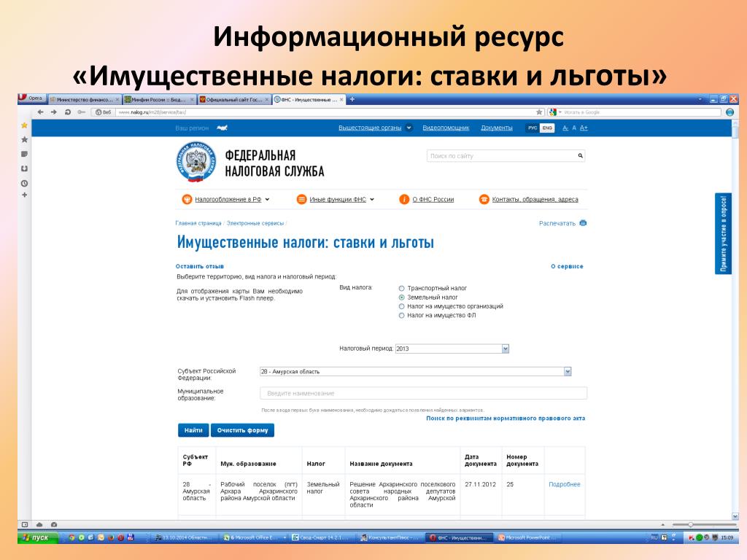The image size is (747, 560).
Task: Click the printer icon next to Распечатать
Action: [583, 223]
